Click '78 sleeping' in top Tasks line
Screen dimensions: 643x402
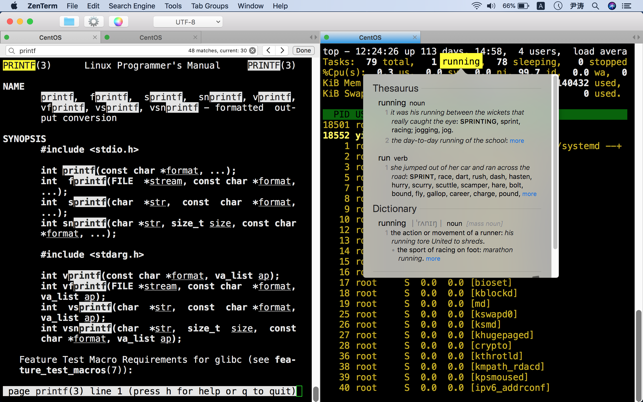528,62
